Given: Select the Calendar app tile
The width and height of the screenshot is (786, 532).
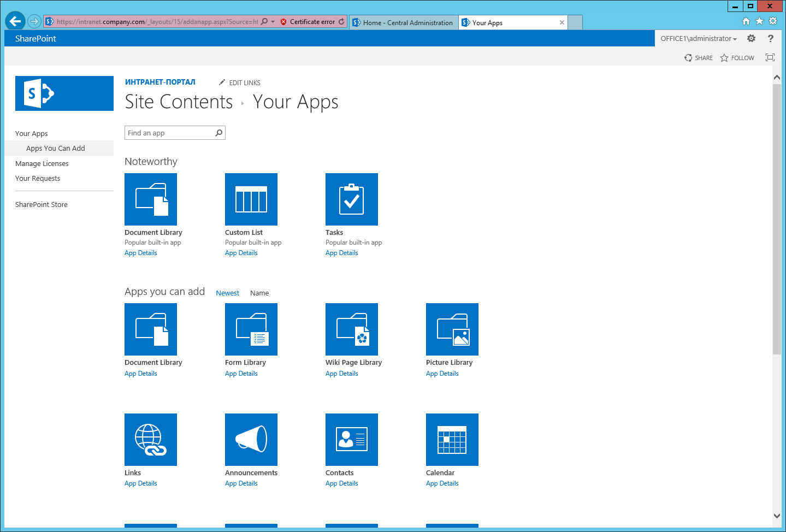Looking at the screenshot, I should click(452, 440).
